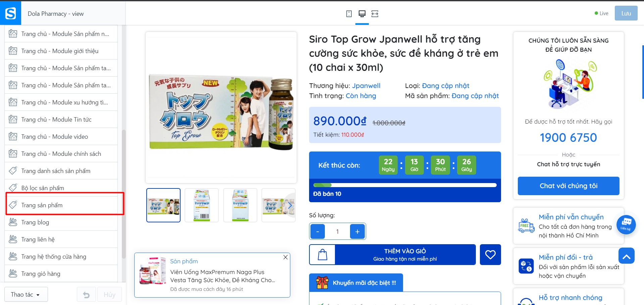Select the desktop preview icon

pos(362,14)
